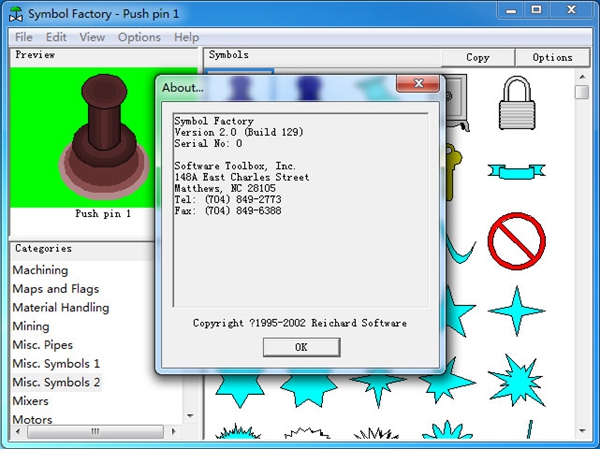Select the jagged cyan burst symbol
The height and width of the screenshot is (449, 600).
click(516, 382)
